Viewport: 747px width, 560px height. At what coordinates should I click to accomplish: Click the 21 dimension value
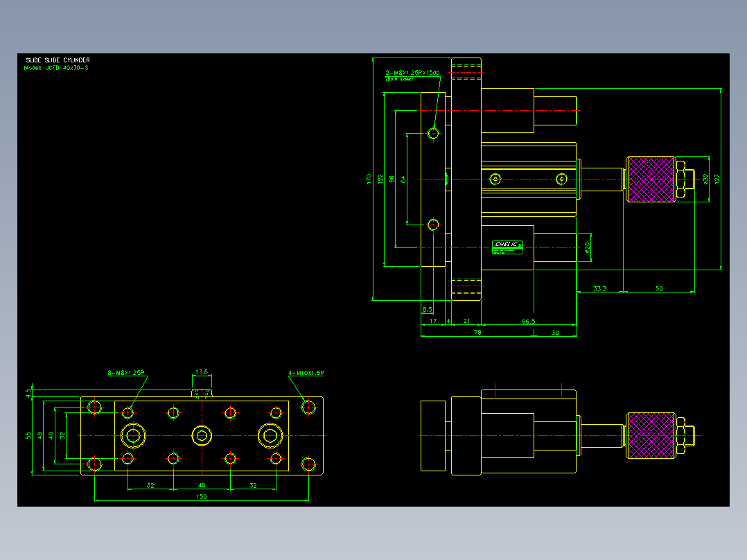pos(466,321)
